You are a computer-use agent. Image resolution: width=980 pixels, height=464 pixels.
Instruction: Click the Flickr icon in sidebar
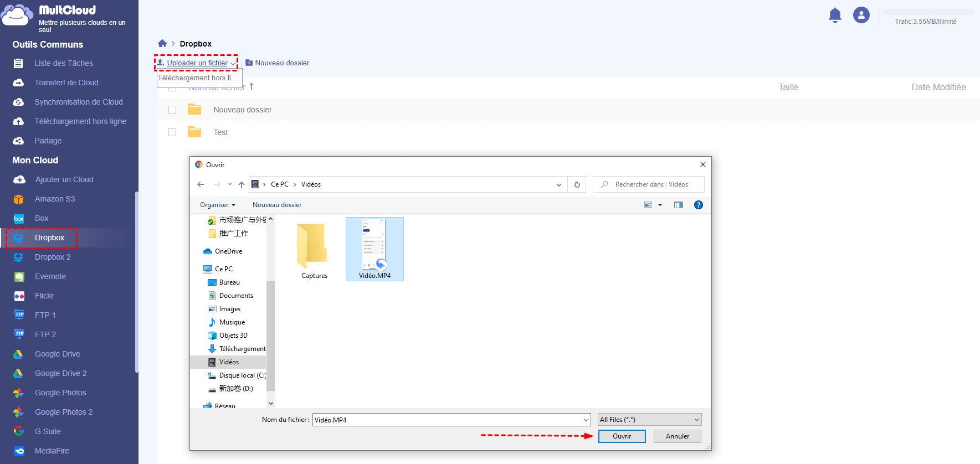coord(19,296)
